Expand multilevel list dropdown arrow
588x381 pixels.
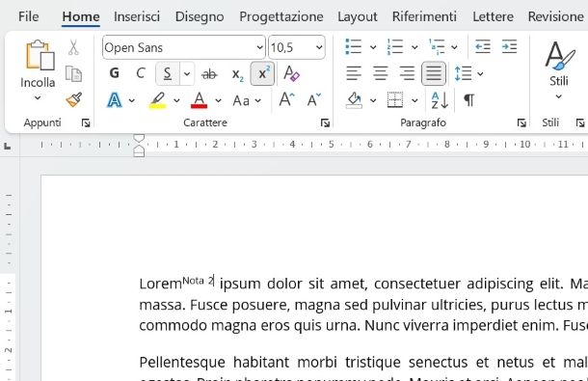(454, 47)
